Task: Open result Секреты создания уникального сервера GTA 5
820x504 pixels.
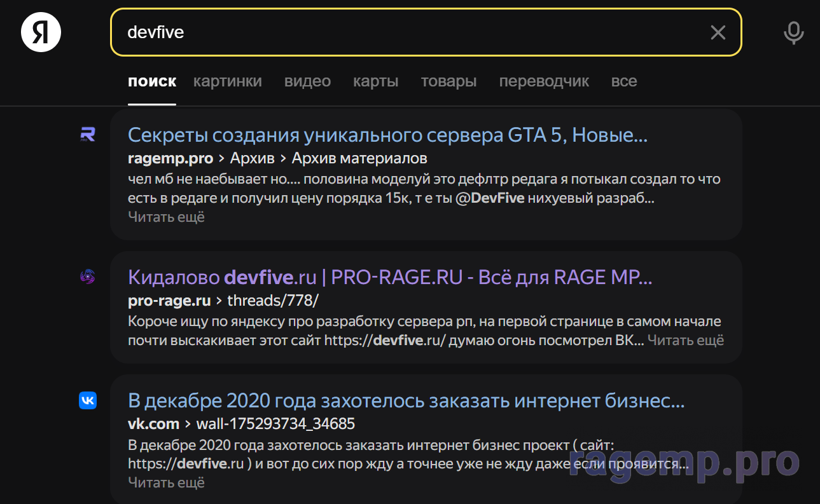Action: tap(387, 135)
